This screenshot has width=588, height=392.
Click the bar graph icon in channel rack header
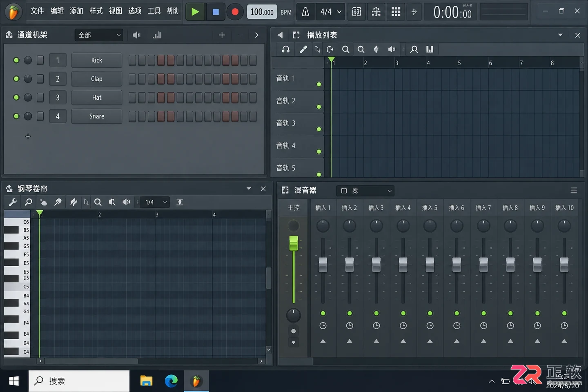(x=157, y=35)
